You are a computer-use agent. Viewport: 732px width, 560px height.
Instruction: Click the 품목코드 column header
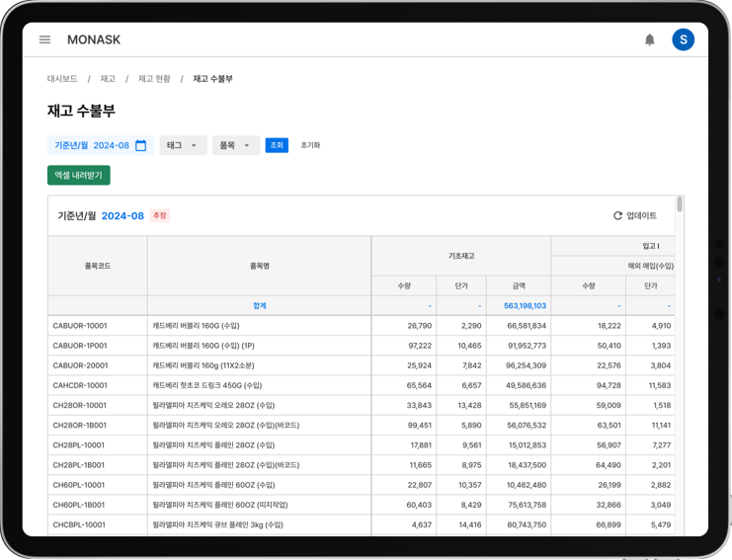[x=98, y=266]
